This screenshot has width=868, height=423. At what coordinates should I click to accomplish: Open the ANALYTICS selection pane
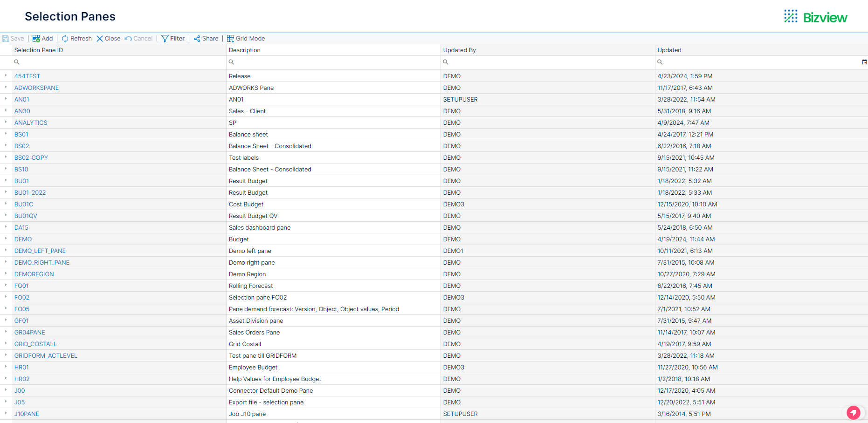click(31, 123)
